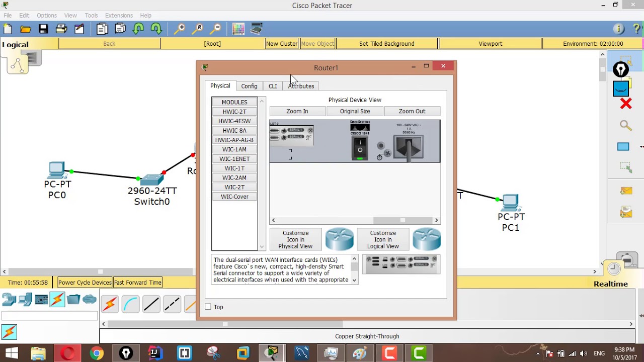This screenshot has height=362, width=644.
Task: Save the network with the floppy disk icon
Action: point(43,29)
